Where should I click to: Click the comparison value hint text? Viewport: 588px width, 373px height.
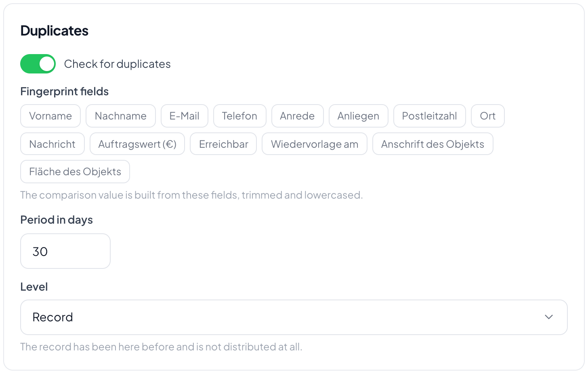point(191,195)
